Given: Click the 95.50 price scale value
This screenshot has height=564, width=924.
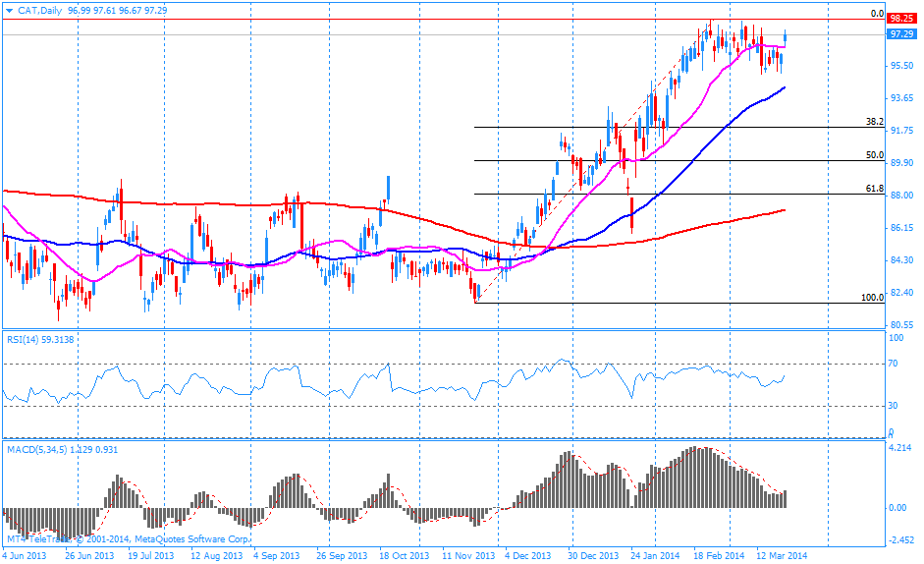Looking at the screenshot, I should (901, 66).
